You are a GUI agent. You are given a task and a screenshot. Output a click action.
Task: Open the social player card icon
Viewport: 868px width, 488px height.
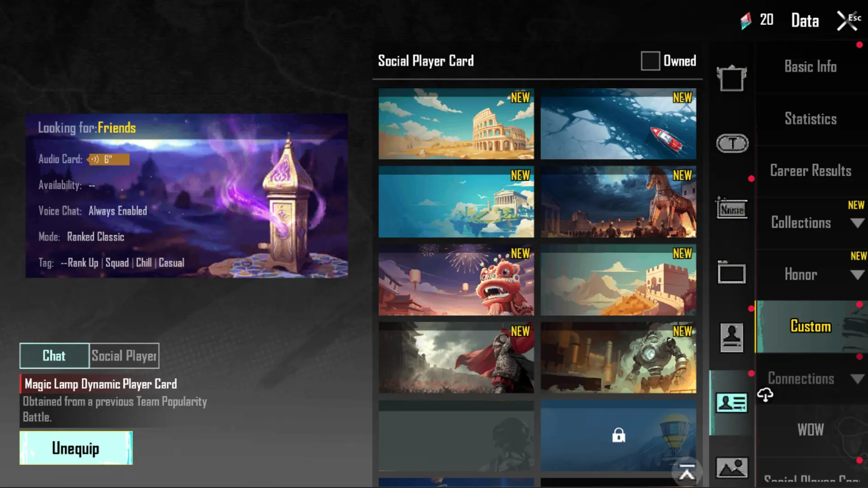point(731,402)
